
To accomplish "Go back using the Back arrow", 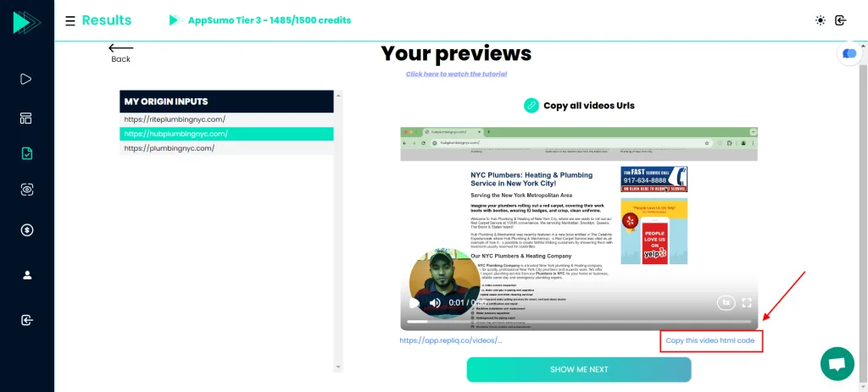I will point(121,53).
